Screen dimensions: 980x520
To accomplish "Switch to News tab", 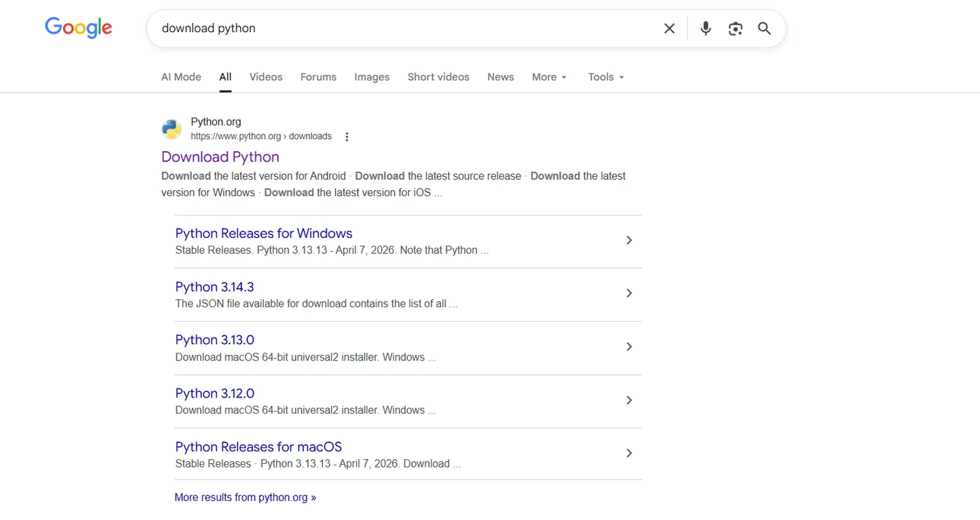I will click(x=500, y=77).
